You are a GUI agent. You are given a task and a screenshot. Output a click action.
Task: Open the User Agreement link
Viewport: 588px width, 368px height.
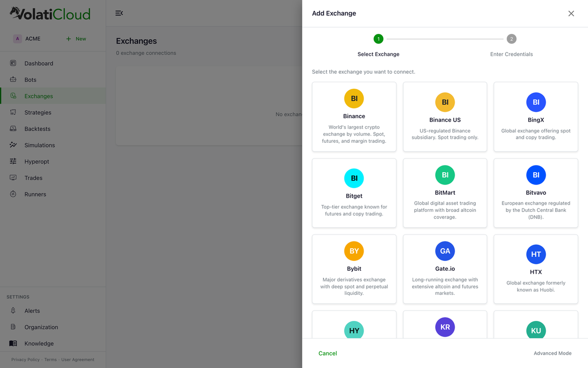point(78,360)
